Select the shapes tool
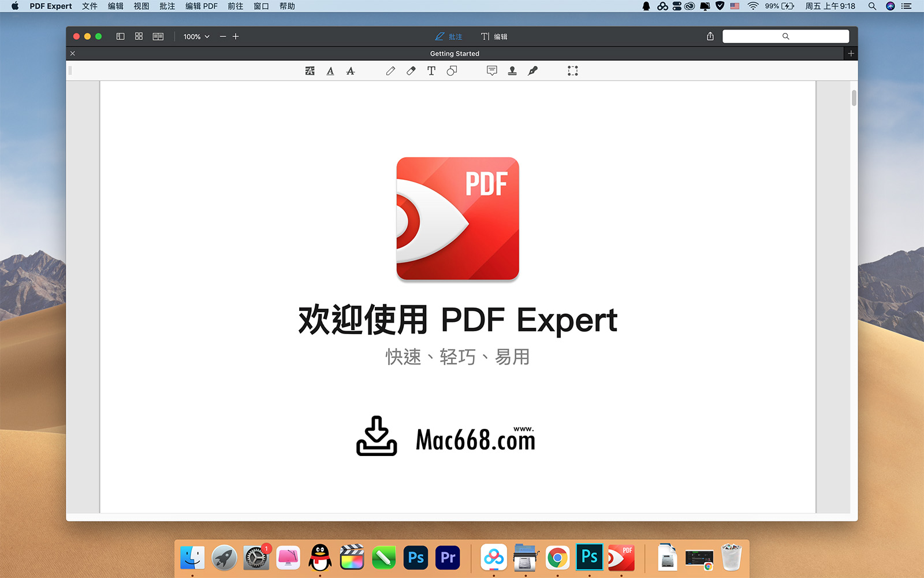 (452, 71)
